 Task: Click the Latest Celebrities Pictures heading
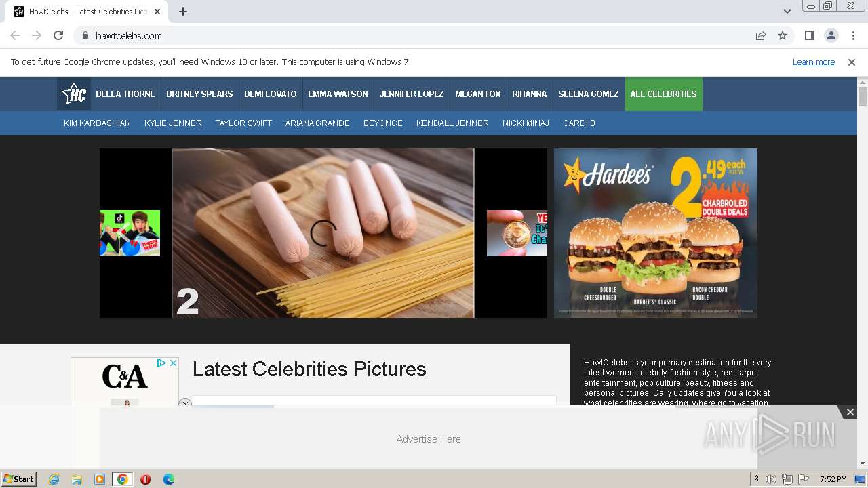309,369
